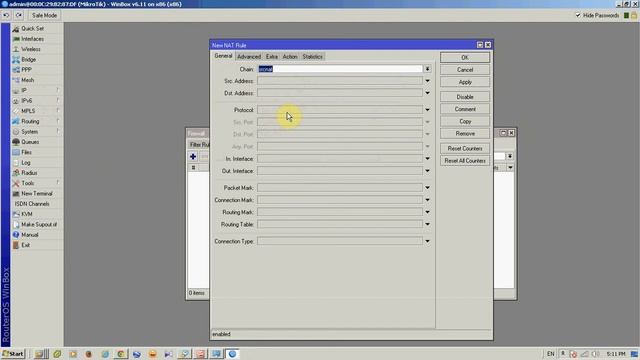Open New Terminal
Viewport: 640px width, 360px height.
point(37,193)
